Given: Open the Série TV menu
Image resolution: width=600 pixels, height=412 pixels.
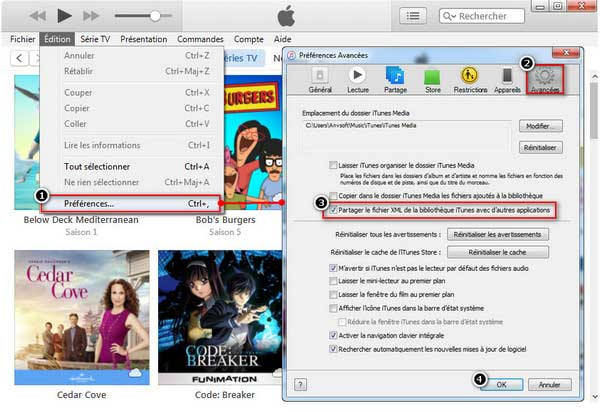Looking at the screenshot, I should (95, 39).
